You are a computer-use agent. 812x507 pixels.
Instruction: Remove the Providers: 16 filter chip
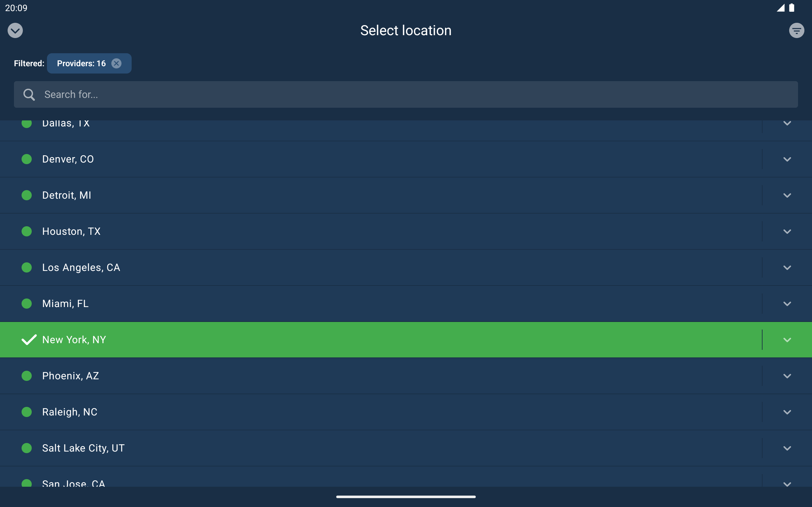(x=116, y=63)
